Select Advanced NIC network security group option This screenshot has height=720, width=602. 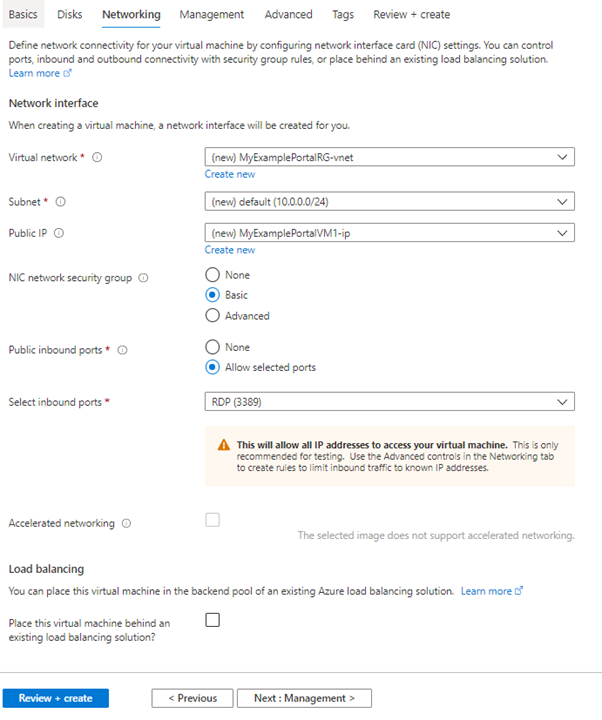pyautogui.click(x=212, y=316)
